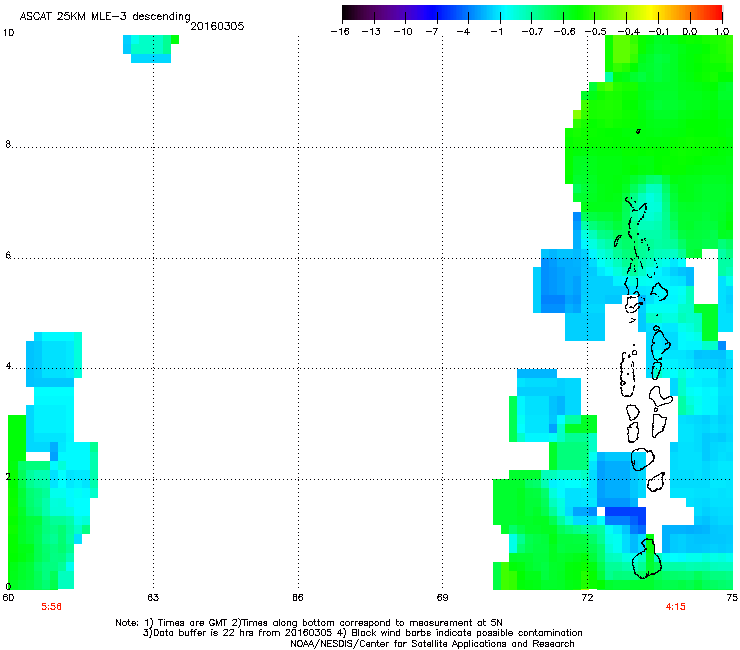Image resolution: width=740 pixels, height=650 pixels.
Task: Click the yellow segment of the color bar
Action: click(654, 12)
